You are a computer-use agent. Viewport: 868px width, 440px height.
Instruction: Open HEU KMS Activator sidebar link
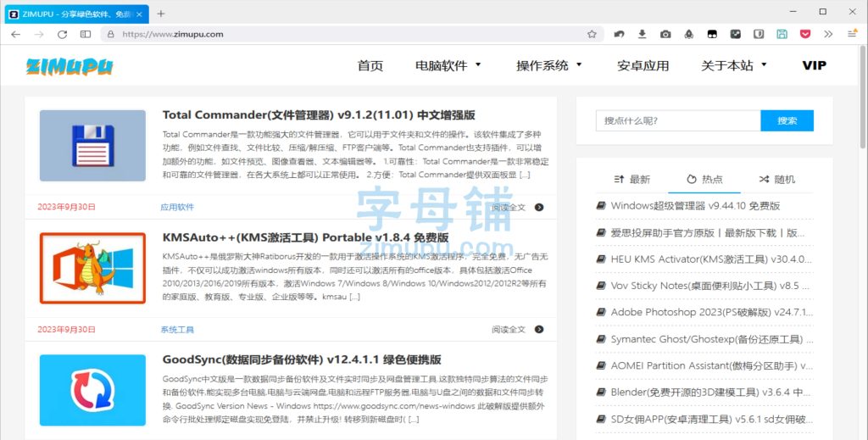711,259
